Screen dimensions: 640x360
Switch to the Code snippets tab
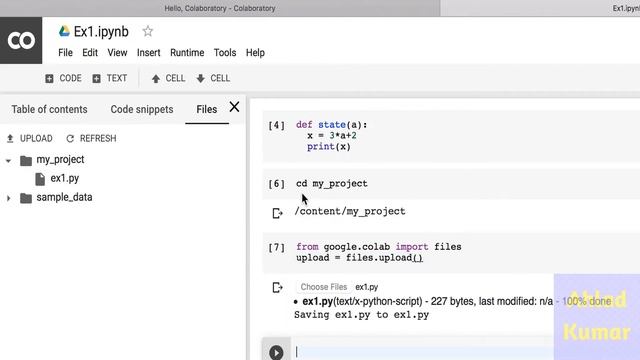click(142, 109)
